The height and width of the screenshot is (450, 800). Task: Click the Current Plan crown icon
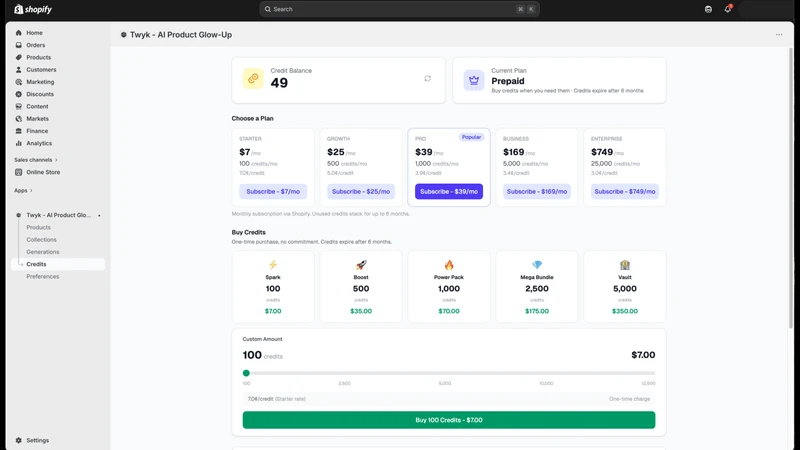pyautogui.click(x=474, y=81)
